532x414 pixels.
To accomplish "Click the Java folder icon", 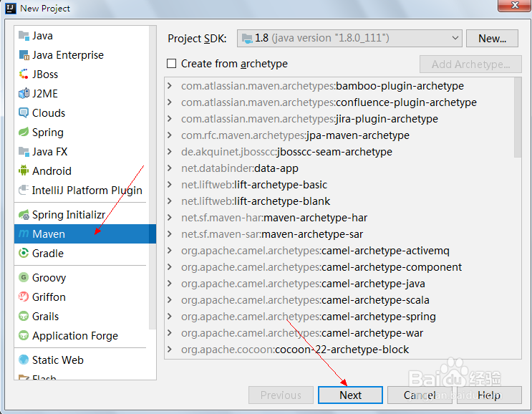I will 24,35.
